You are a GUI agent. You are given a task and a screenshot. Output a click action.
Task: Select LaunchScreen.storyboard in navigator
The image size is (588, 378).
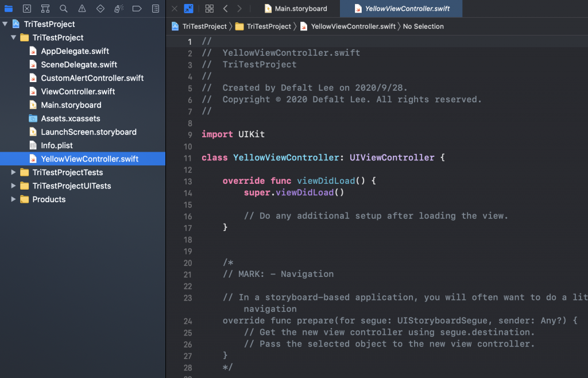[88, 132]
